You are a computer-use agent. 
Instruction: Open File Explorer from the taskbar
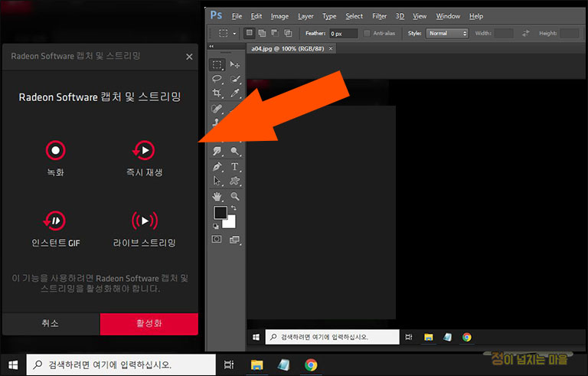click(257, 365)
